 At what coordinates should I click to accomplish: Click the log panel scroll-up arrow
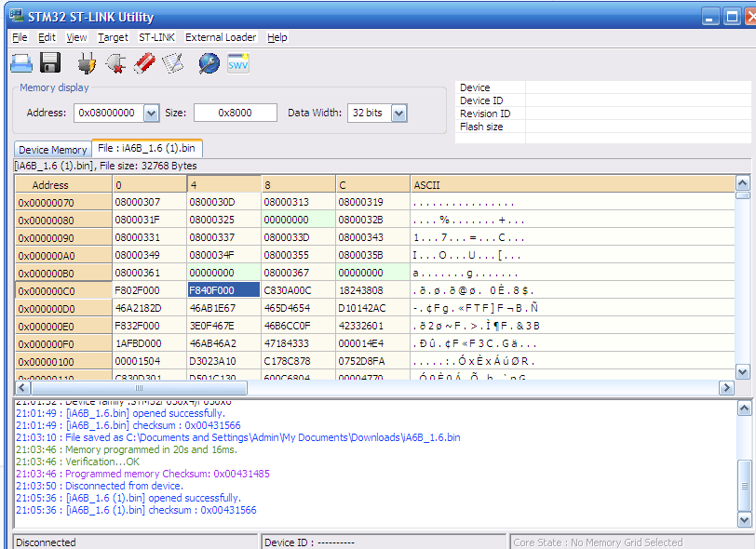click(745, 408)
